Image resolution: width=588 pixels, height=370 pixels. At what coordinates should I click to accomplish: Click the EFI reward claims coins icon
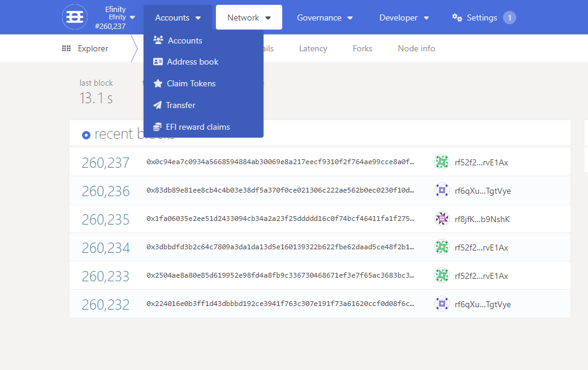tap(157, 127)
